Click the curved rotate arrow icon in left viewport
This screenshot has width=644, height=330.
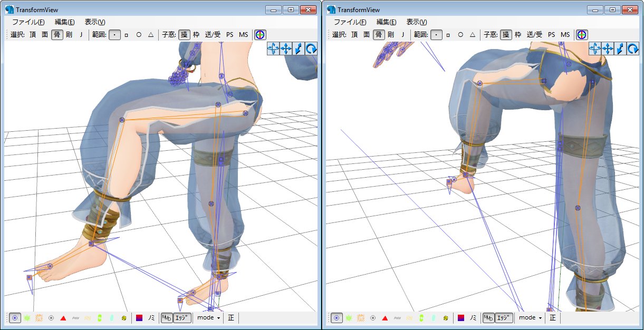311,49
